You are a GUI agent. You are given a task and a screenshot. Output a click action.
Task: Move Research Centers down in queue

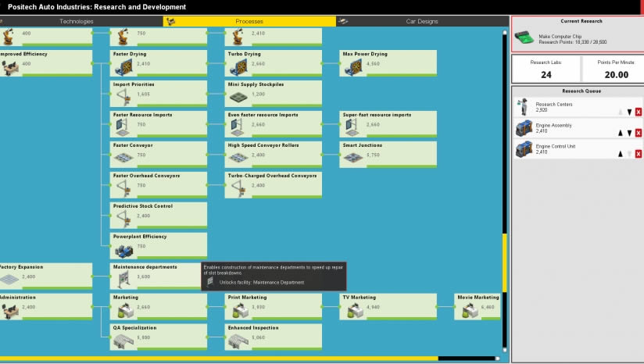click(629, 112)
